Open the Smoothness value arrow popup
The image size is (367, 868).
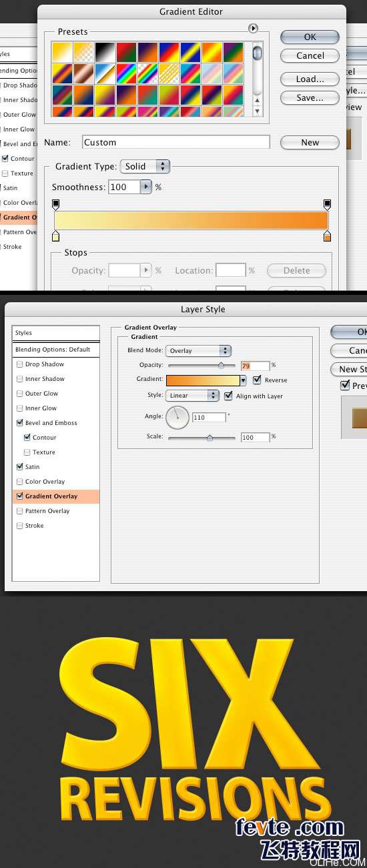[x=146, y=187]
